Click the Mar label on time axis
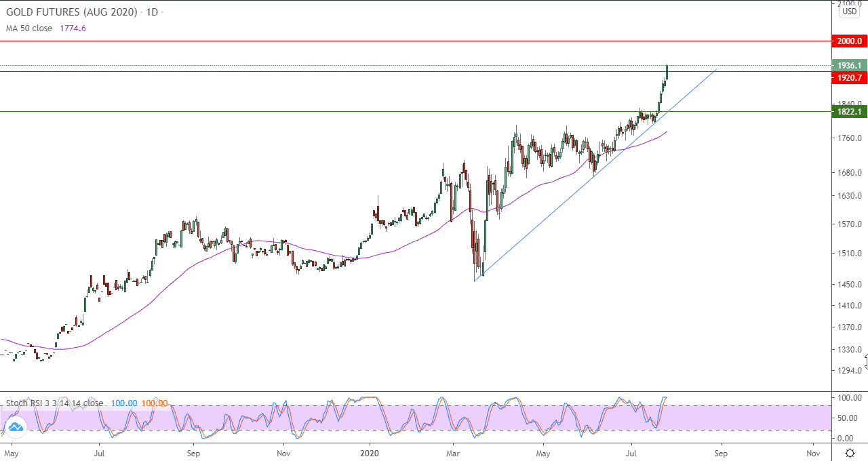Viewport: 868px width, 461px height. pos(452,452)
